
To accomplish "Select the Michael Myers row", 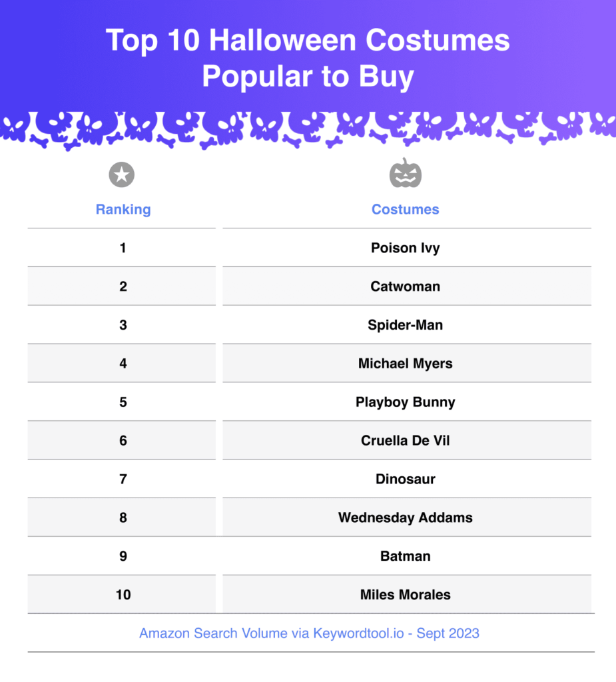I will point(310,363).
